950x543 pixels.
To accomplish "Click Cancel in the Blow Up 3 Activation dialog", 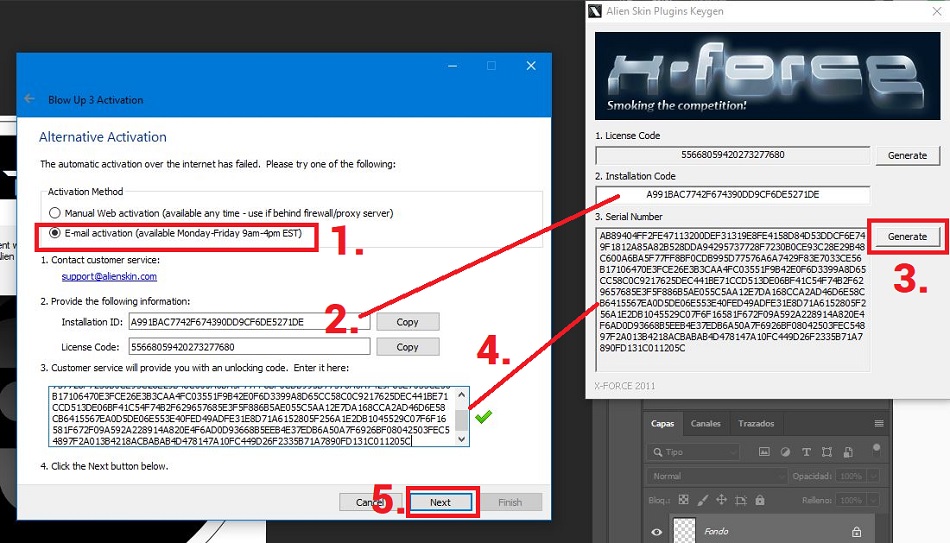I will [370, 502].
